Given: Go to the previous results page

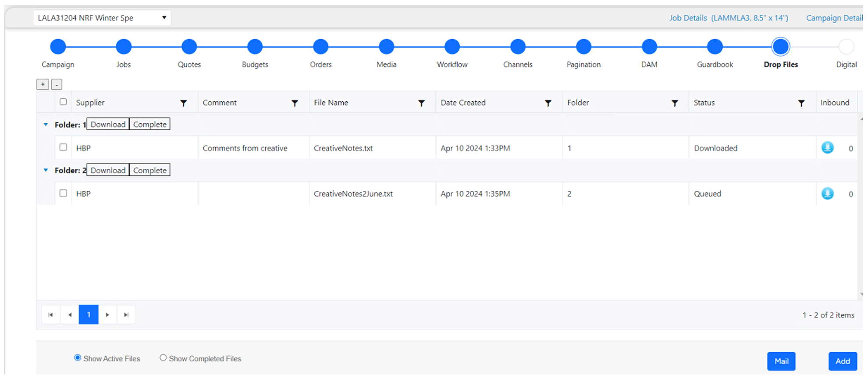Looking at the screenshot, I should pos(70,315).
